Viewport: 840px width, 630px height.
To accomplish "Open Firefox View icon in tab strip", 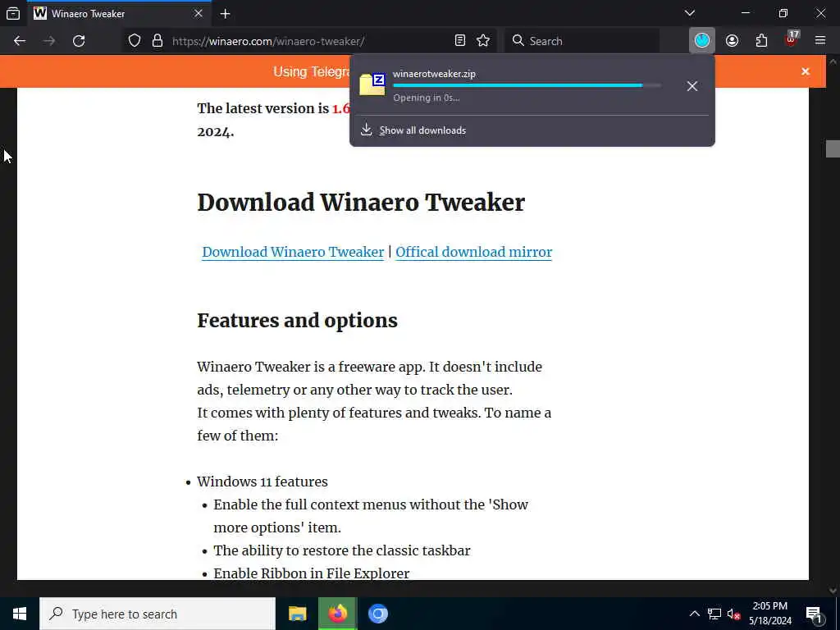I will pos(13,13).
